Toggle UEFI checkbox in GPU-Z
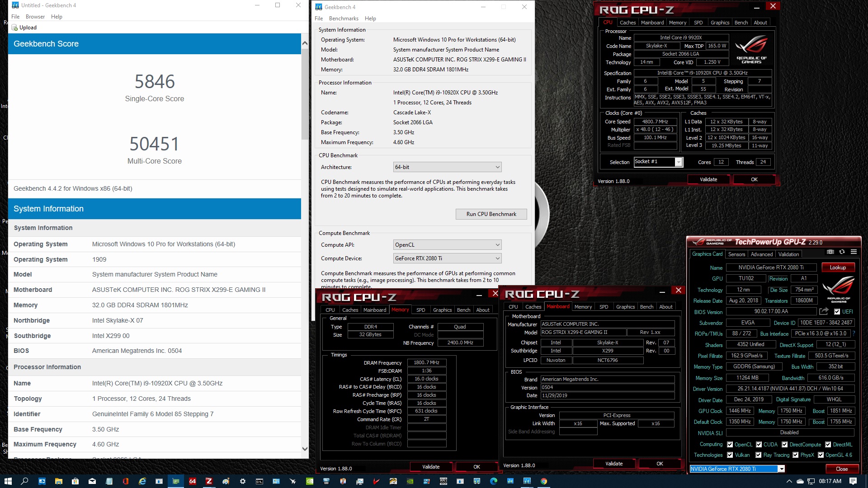 point(837,312)
